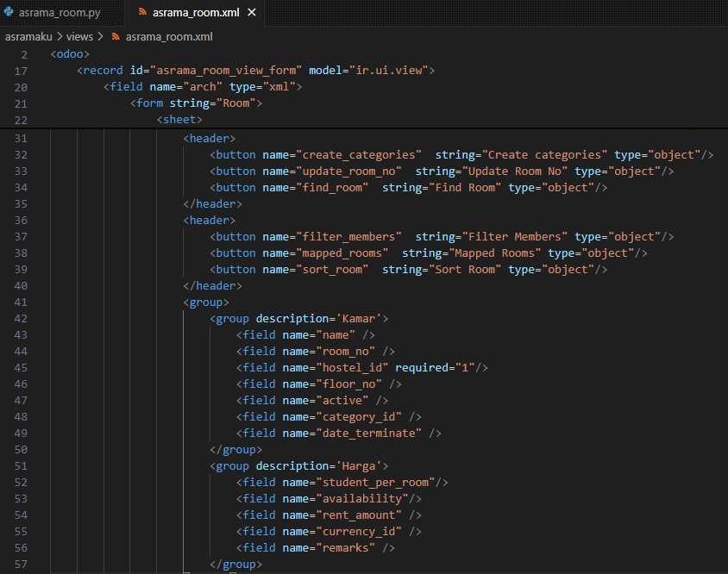Image resolution: width=728 pixels, height=574 pixels.
Task: Click line number 41
Action: coord(21,303)
